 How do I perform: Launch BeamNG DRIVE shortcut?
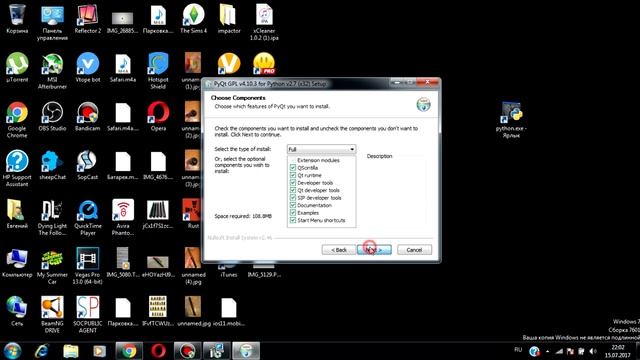[x=52, y=315]
